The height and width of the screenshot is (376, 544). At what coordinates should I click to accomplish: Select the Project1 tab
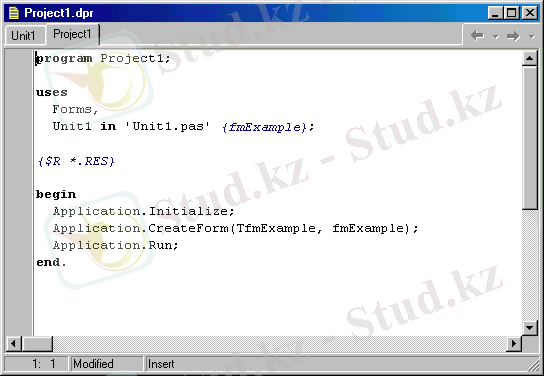coord(72,34)
